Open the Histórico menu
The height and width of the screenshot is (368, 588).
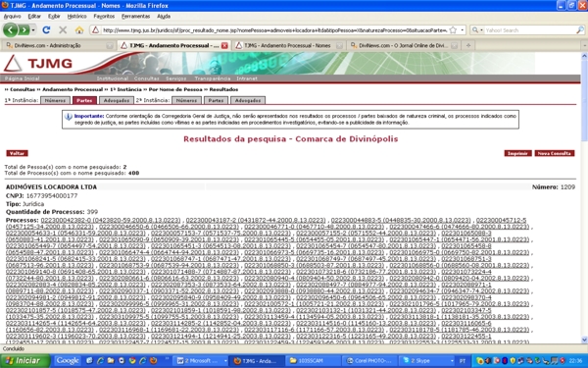pyautogui.click(x=76, y=16)
